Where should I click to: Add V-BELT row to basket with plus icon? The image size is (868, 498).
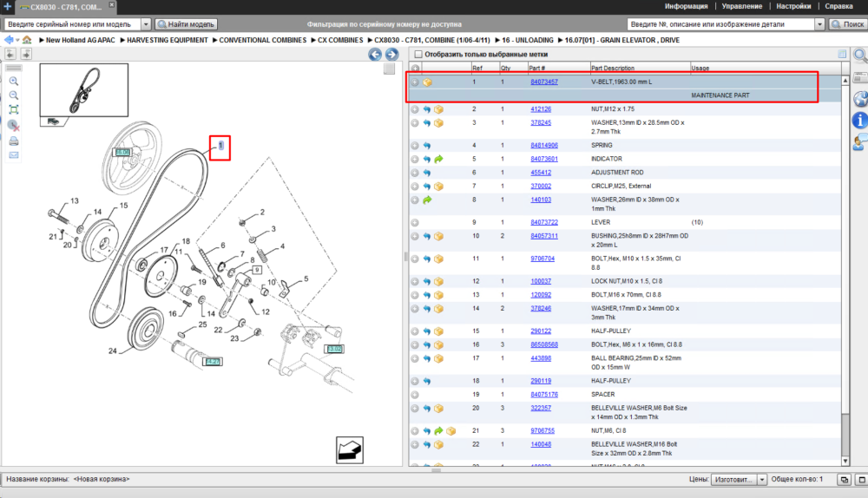415,82
